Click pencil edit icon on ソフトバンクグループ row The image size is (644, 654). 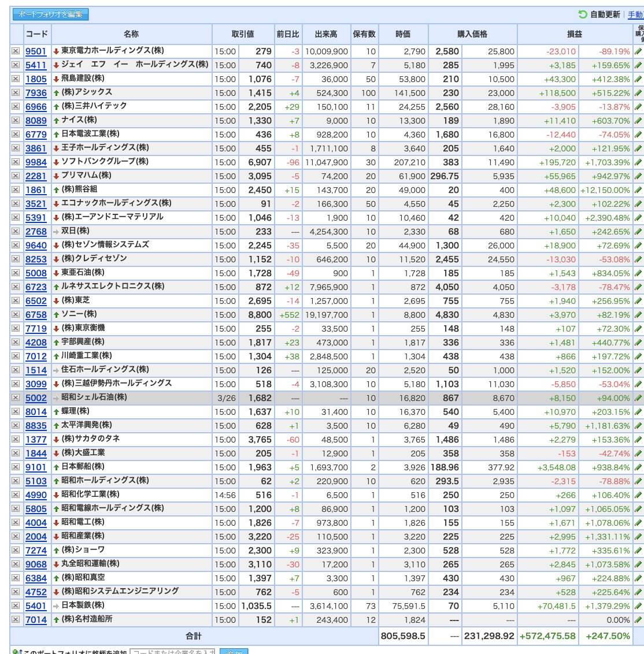click(x=638, y=162)
